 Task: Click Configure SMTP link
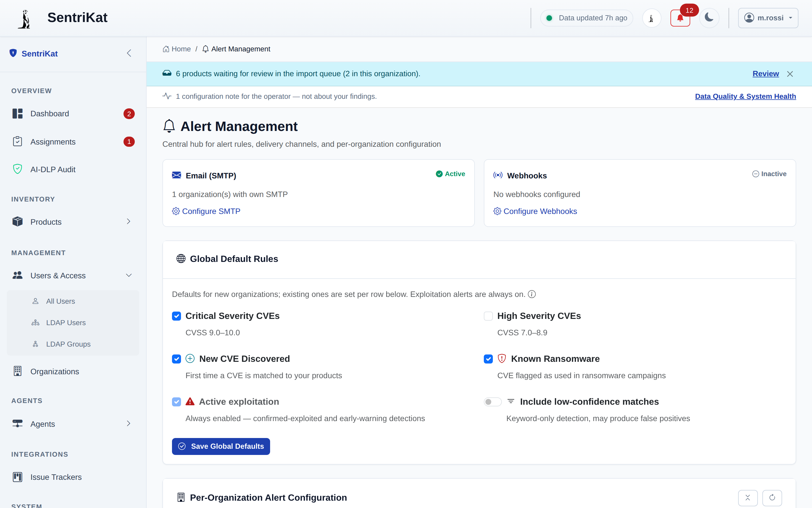point(206,211)
